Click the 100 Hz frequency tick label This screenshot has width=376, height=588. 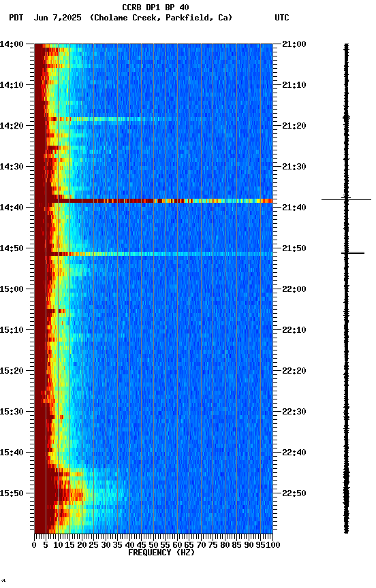(274, 545)
